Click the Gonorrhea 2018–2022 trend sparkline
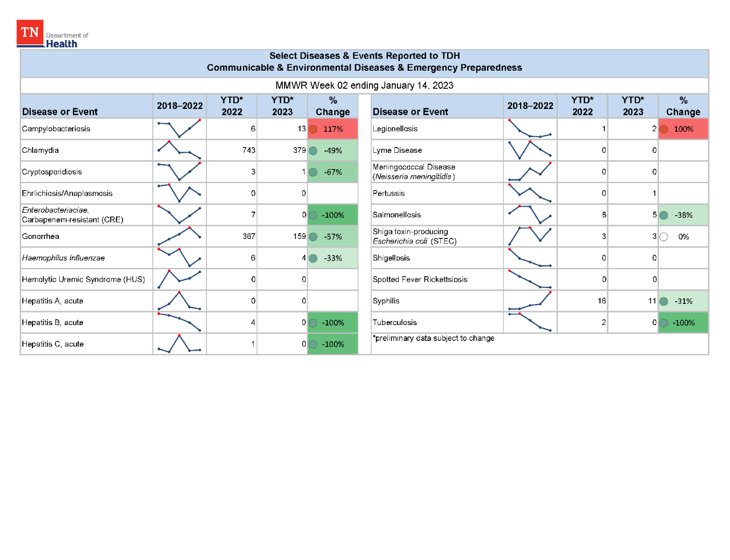The image size is (730, 560). (179, 236)
